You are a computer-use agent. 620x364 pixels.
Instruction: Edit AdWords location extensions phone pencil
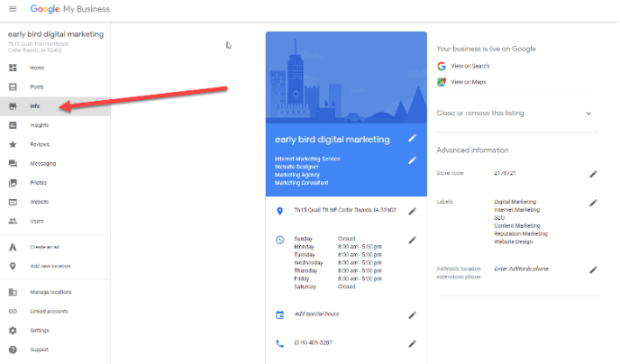pos(593,269)
